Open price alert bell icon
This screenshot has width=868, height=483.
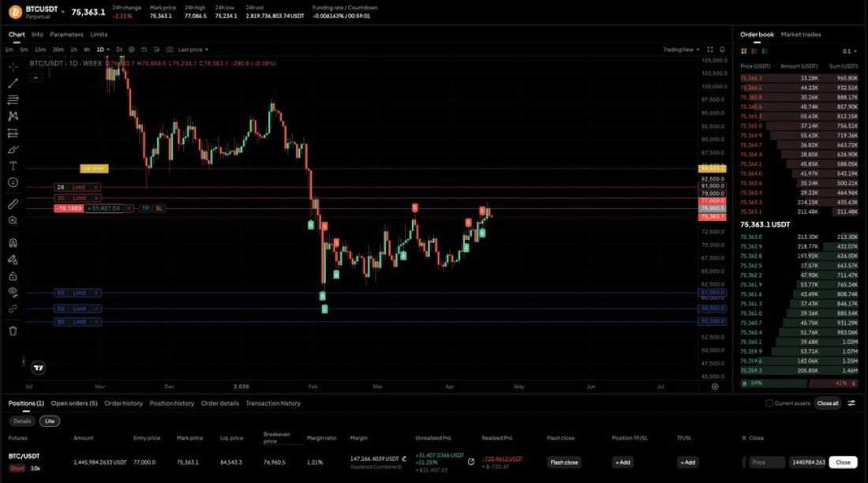pyautogui.click(x=722, y=50)
